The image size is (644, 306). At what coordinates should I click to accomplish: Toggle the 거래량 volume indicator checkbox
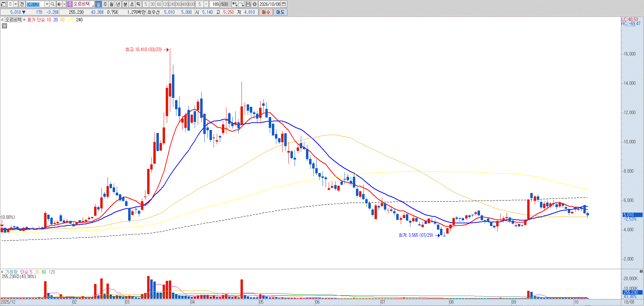[x=2, y=272]
